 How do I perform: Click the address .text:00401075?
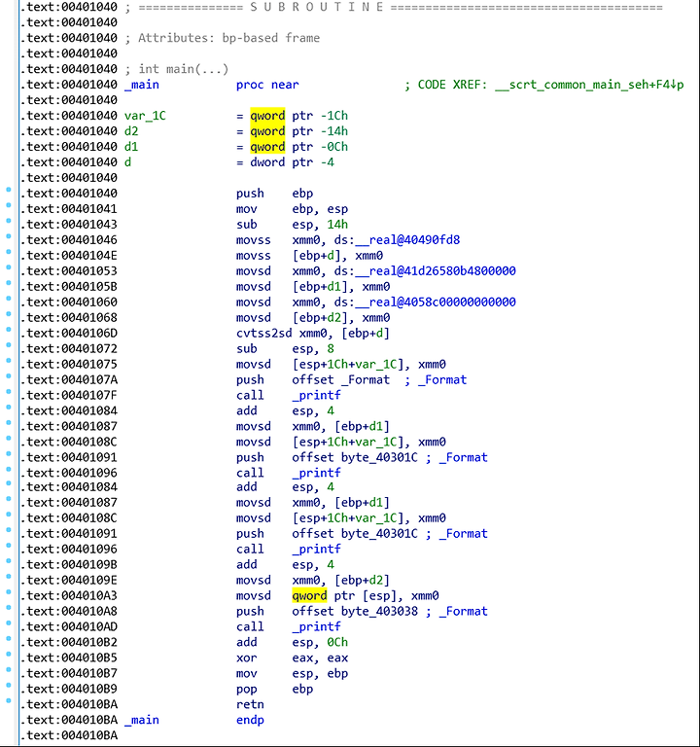pos(68,364)
